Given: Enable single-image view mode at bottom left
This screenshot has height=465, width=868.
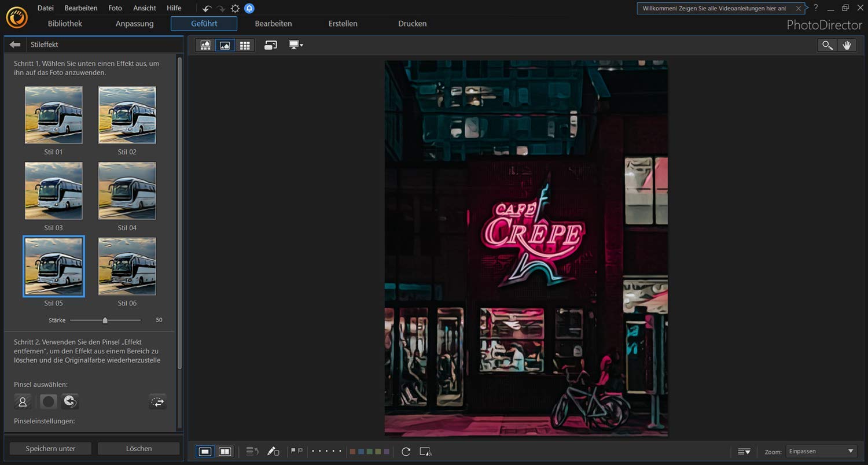Looking at the screenshot, I should click(x=205, y=451).
